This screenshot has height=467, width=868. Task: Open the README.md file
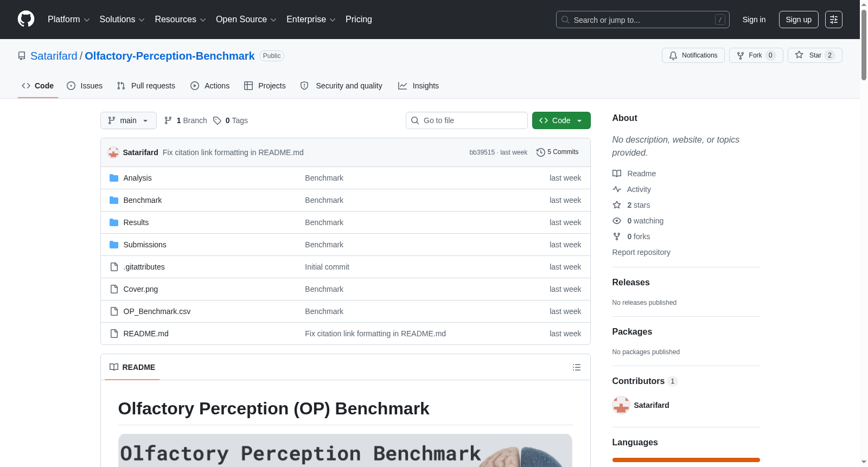pos(146,334)
